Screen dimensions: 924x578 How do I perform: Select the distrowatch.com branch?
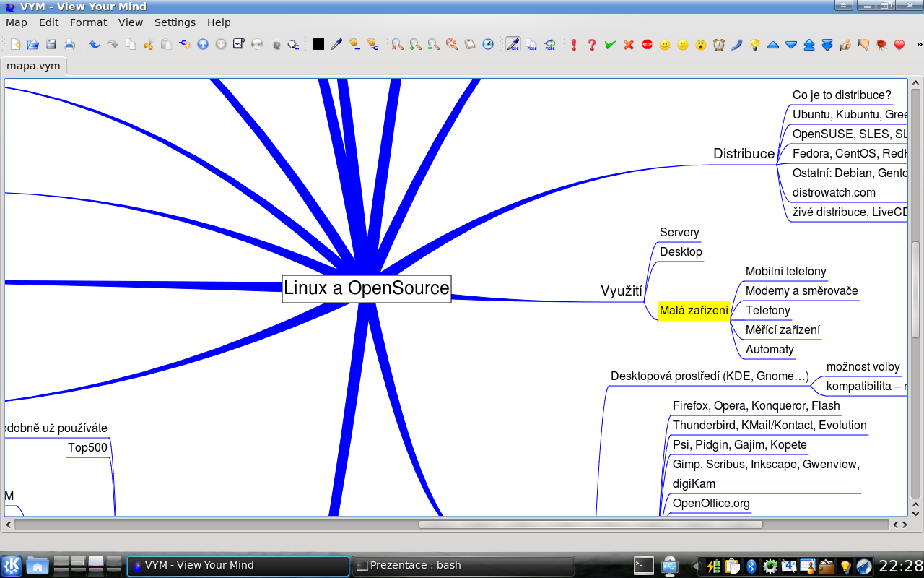tap(834, 193)
